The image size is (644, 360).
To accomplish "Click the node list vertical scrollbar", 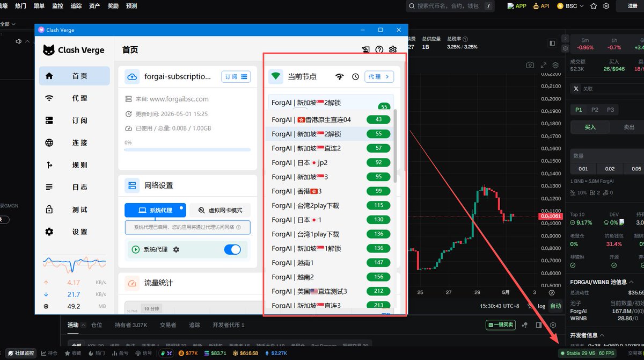I will (396, 146).
